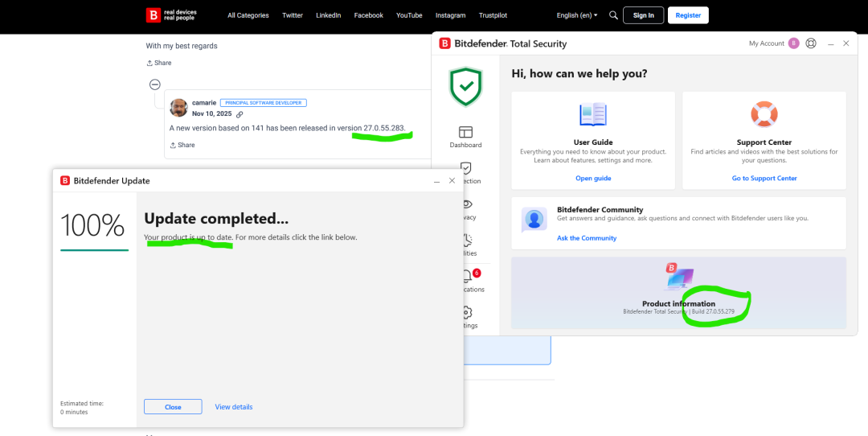The height and width of the screenshot is (436, 868).
Task: Open the search magnifier in the site header
Action: pyautogui.click(x=613, y=15)
